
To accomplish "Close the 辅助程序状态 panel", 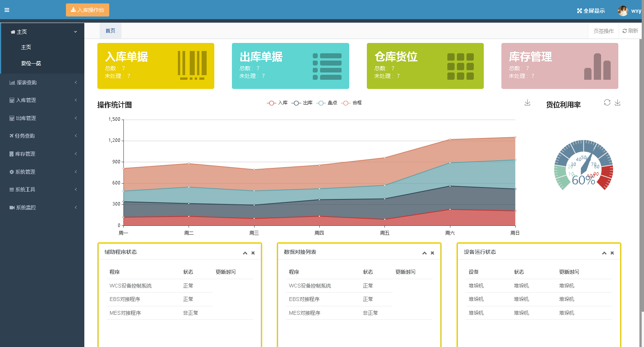I will coord(253,253).
